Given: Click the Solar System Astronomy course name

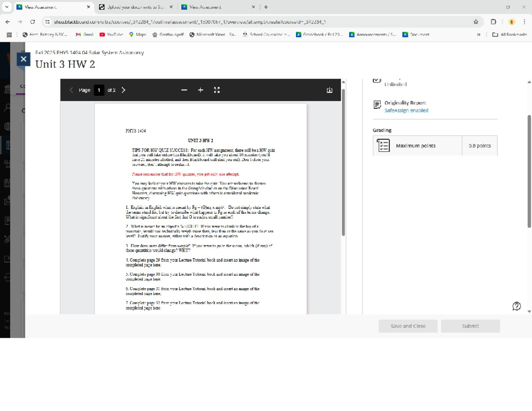Looking at the screenshot, I should (x=90, y=52).
